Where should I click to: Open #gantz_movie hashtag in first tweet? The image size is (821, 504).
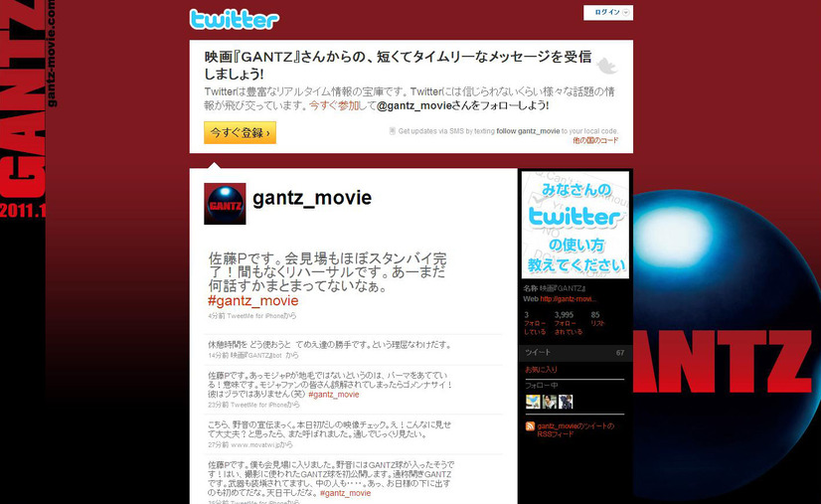click(252, 301)
